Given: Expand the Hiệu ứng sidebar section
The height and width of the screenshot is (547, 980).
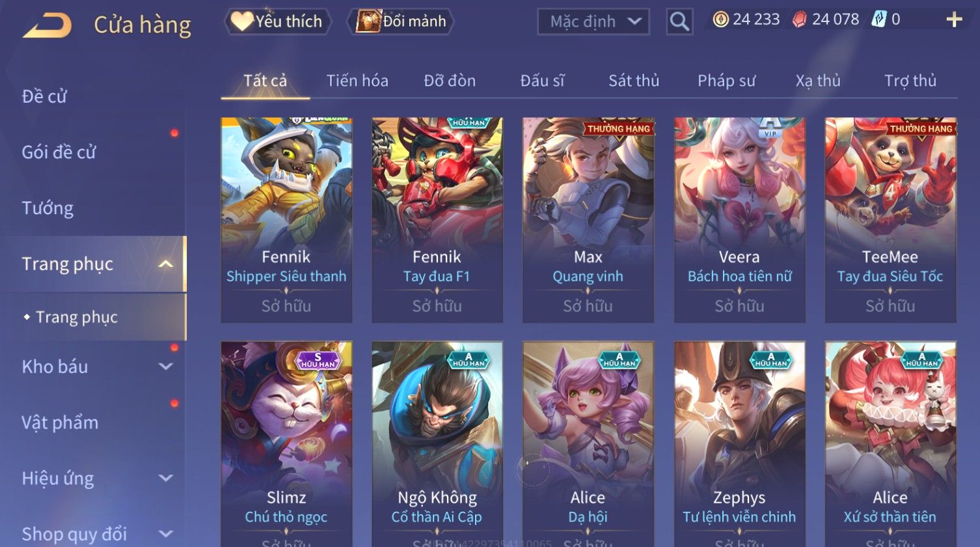Looking at the screenshot, I should (166, 479).
